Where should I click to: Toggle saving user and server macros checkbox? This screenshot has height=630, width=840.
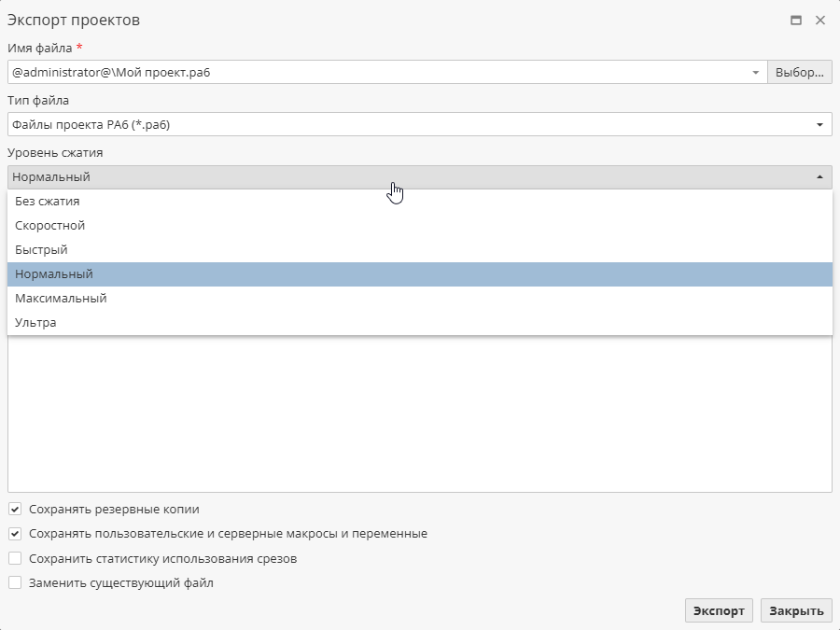point(15,534)
